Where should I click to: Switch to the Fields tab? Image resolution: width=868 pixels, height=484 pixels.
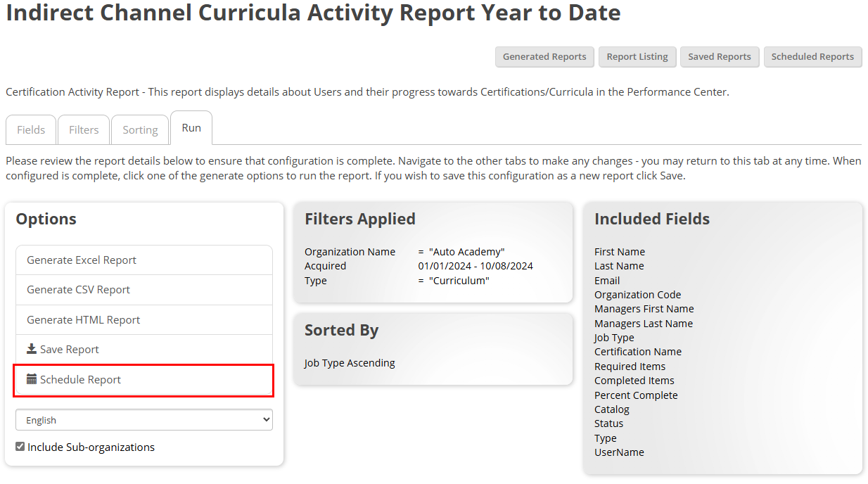coord(31,129)
